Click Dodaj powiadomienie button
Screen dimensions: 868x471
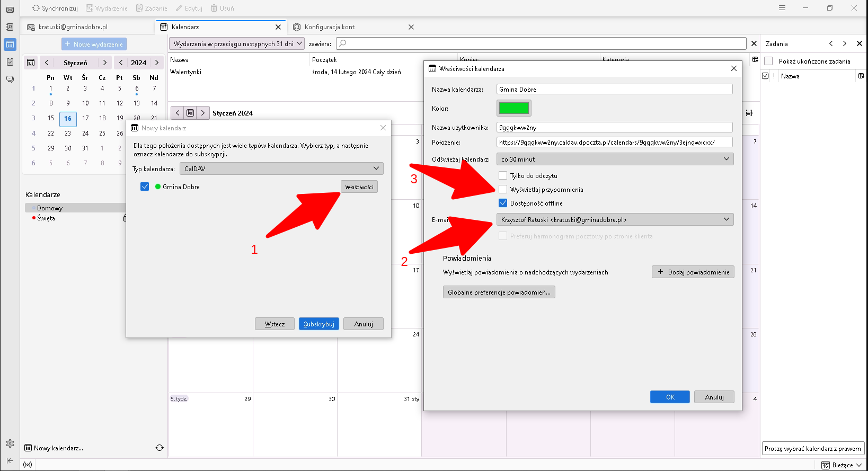693,272
